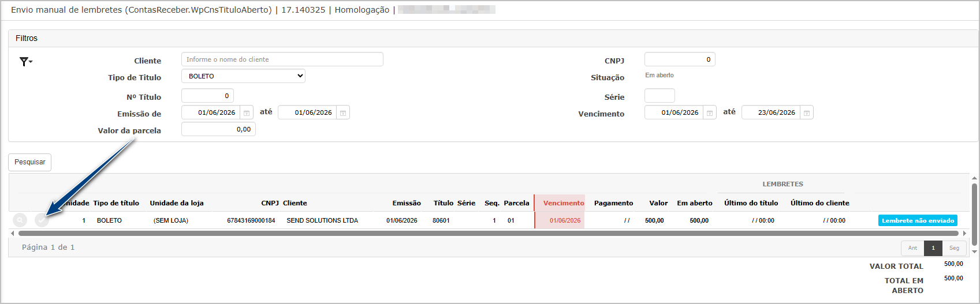Click the title number 80601 cell
The height and width of the screenshot is (304, 980).
tap(441, 220)
